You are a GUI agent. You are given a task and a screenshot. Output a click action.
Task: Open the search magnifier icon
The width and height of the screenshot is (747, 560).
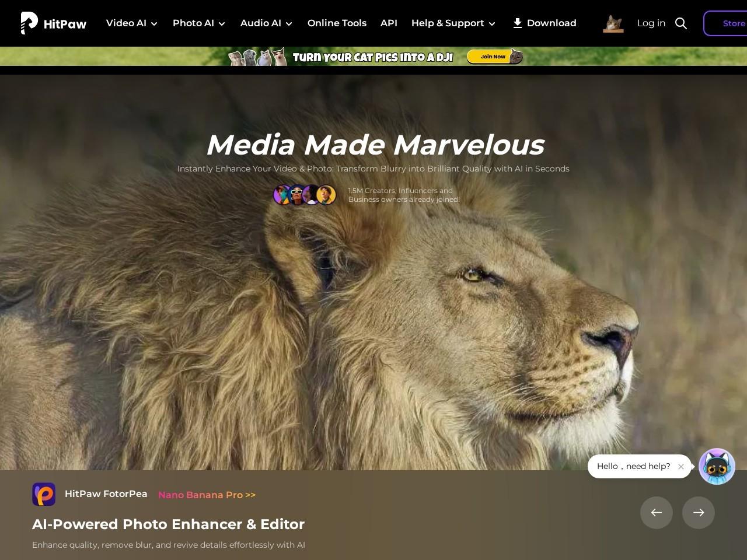[680, 23]
